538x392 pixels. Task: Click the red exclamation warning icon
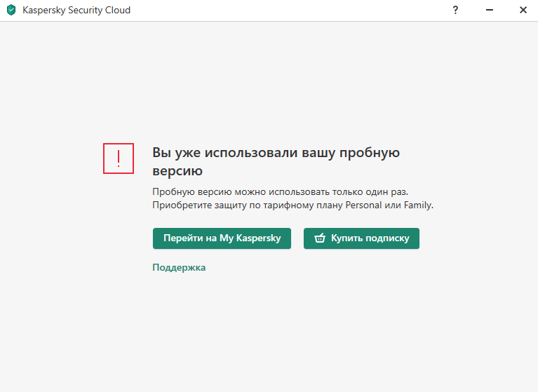[x=119, y=158]
